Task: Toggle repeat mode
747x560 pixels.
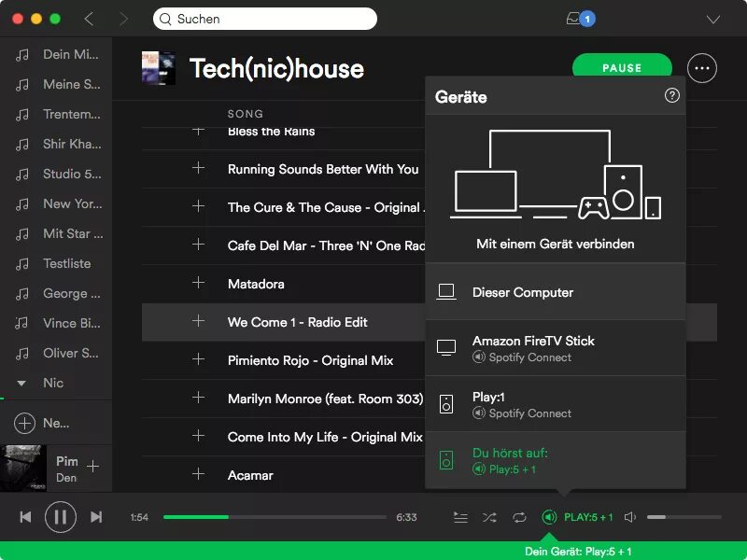Action: pyautogui.click(x=520, y=515)
